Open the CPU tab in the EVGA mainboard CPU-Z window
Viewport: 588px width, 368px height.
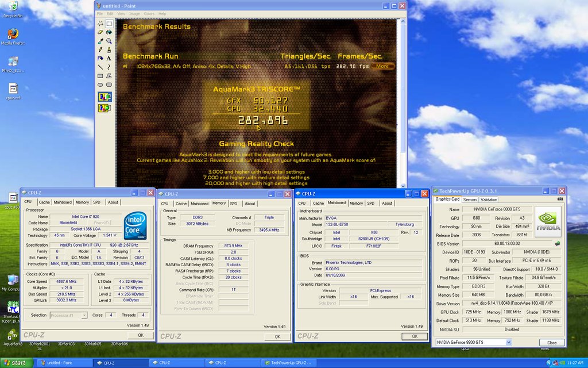pos(302,203)
